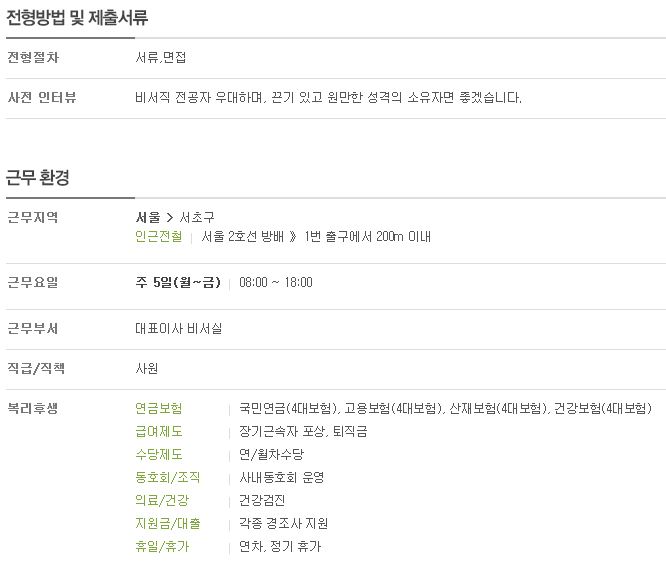
Task: Select the 서울 region link
Action: 148,218
